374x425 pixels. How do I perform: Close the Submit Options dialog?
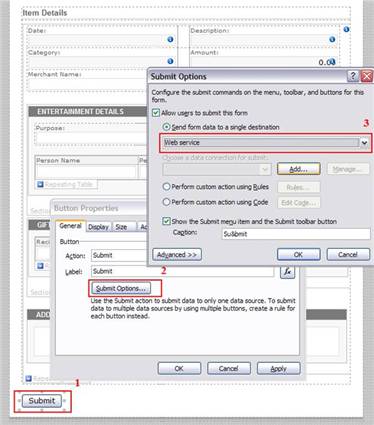pyautogui.click(x=367, y=76)
